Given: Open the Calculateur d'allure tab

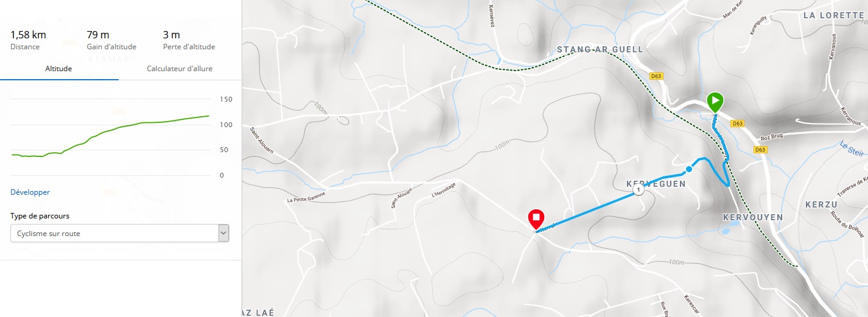Looking at the screenshot, I should [180, 69].
